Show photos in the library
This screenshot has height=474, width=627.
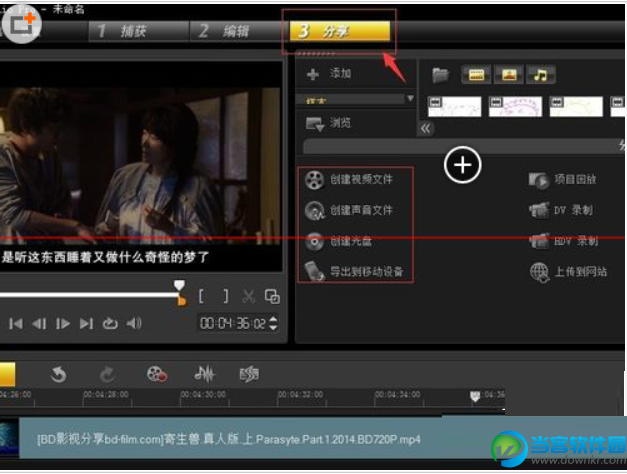[509, 75]
